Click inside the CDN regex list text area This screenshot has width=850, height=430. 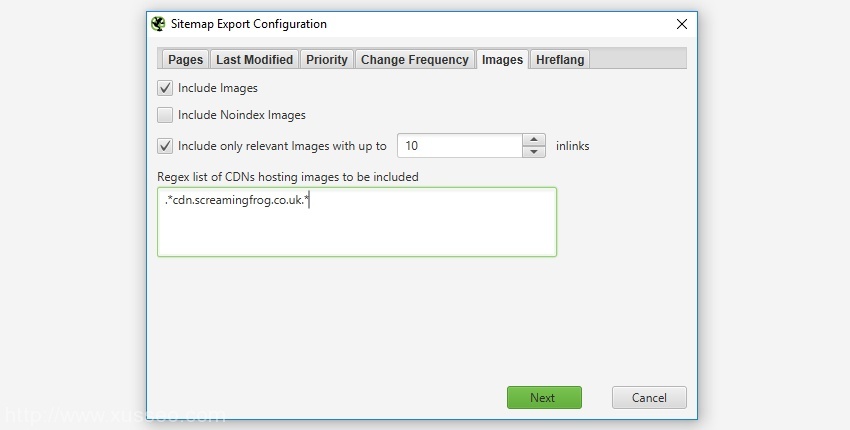357,222
